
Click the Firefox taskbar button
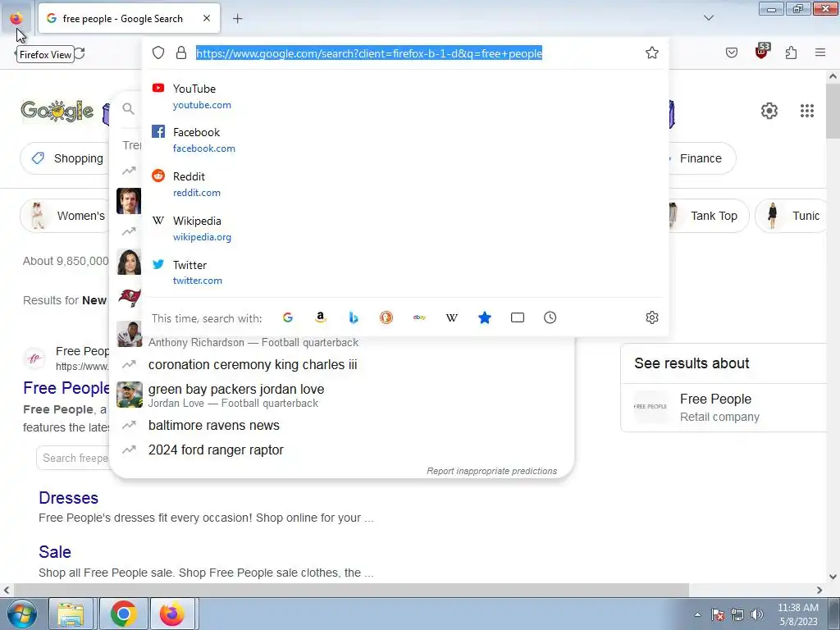tap(172, 614)
